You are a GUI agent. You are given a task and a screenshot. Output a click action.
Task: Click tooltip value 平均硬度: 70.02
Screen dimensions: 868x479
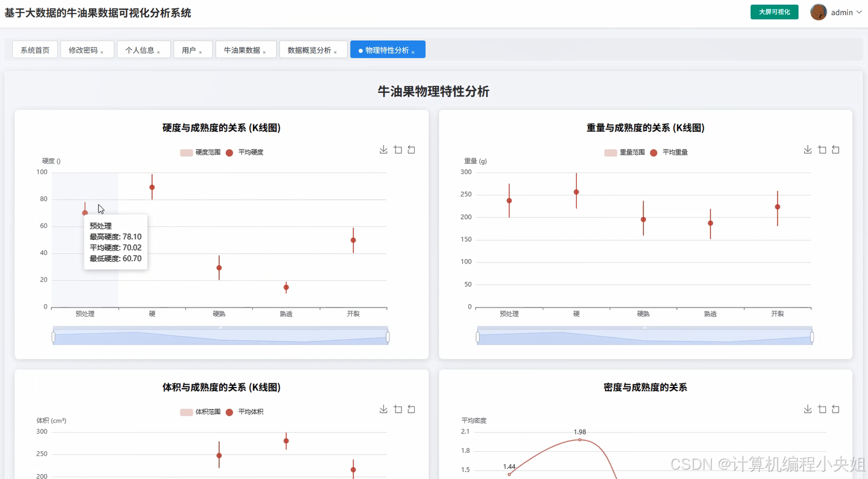point(116,248)
